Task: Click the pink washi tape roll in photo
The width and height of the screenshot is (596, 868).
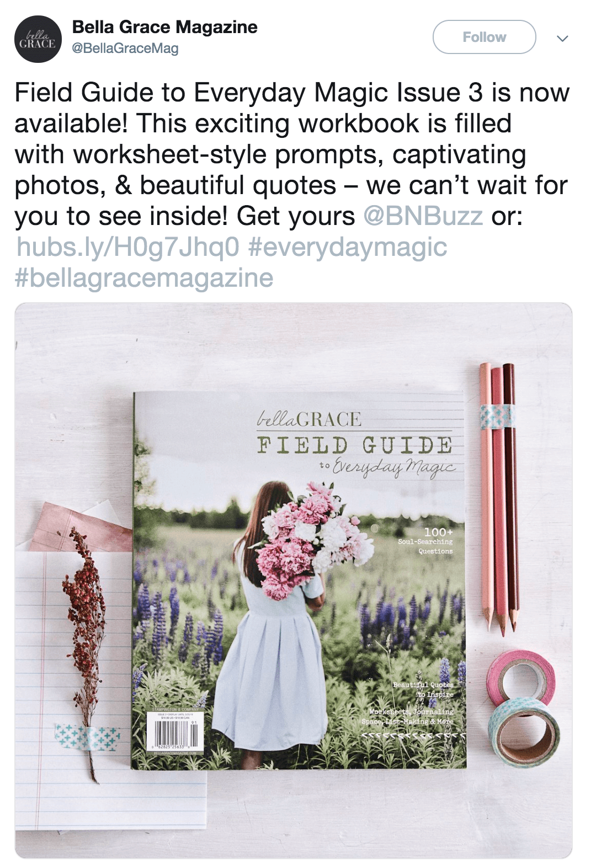Action: point(520,676)
